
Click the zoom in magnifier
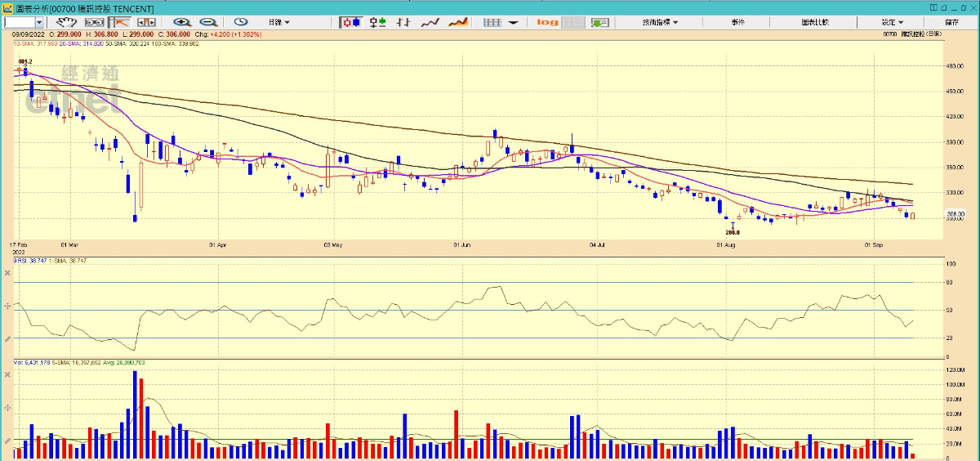tap(181, 22)
